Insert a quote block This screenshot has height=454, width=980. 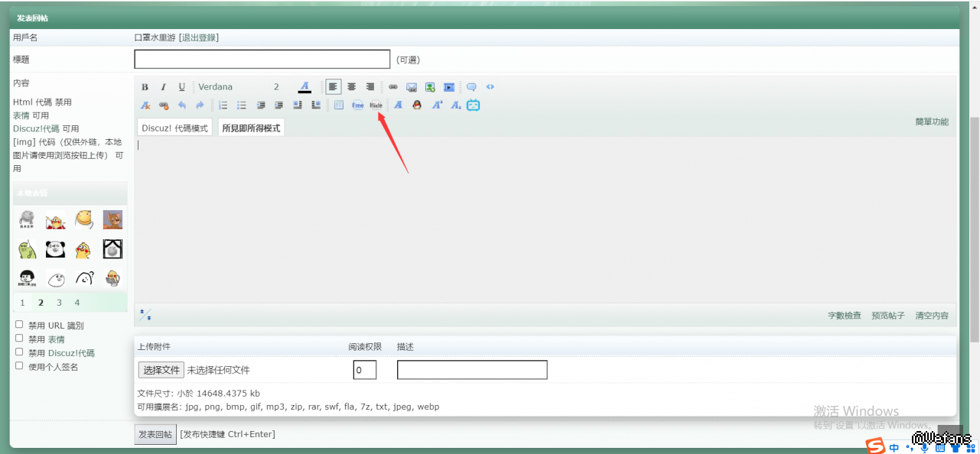click(x=472, y=87)
